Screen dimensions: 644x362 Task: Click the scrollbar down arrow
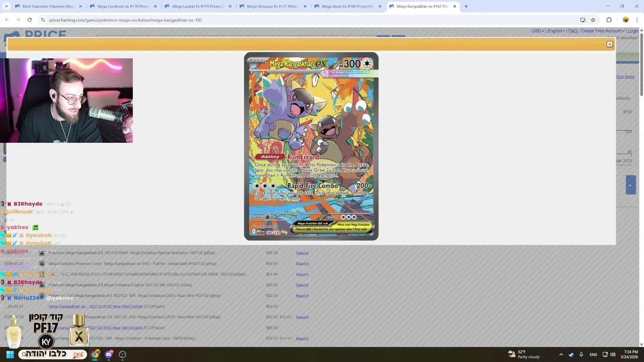(x=641, y=344)
